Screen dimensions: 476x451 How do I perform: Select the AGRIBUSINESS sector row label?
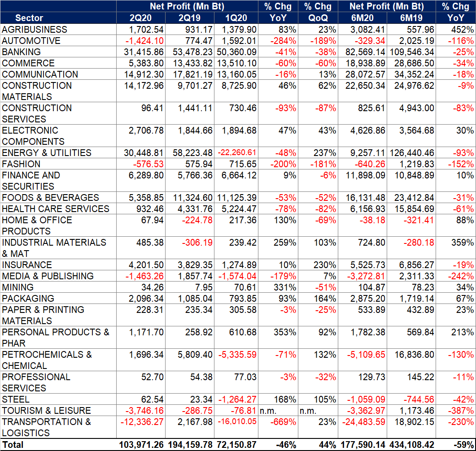tap(35, 30)
